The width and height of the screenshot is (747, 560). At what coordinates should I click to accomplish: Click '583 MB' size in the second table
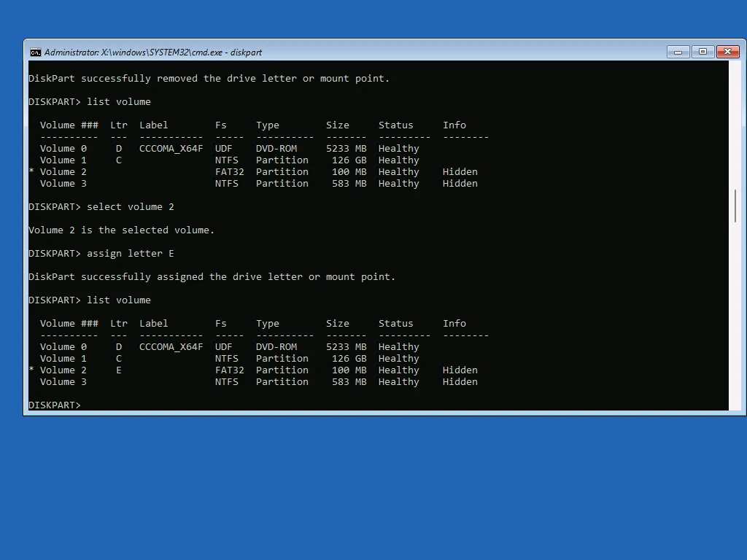(x=349, y=381)
